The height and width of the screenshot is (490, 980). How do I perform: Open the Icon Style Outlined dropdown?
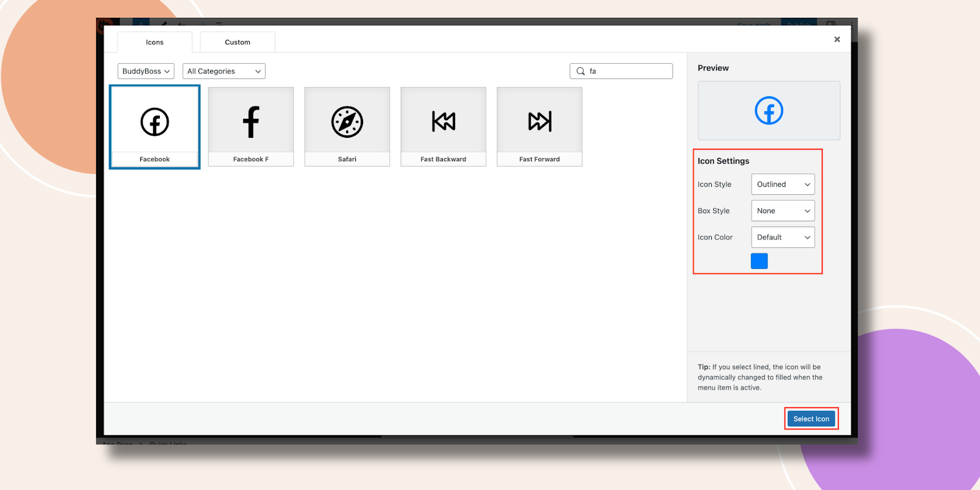click(x=783, y=184)
